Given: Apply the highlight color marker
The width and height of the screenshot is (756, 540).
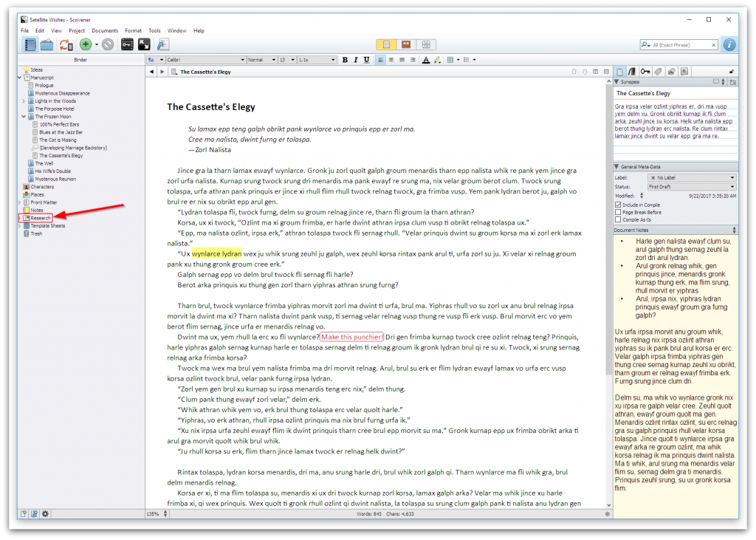Looking at the screenshot, I should point(437,60).
